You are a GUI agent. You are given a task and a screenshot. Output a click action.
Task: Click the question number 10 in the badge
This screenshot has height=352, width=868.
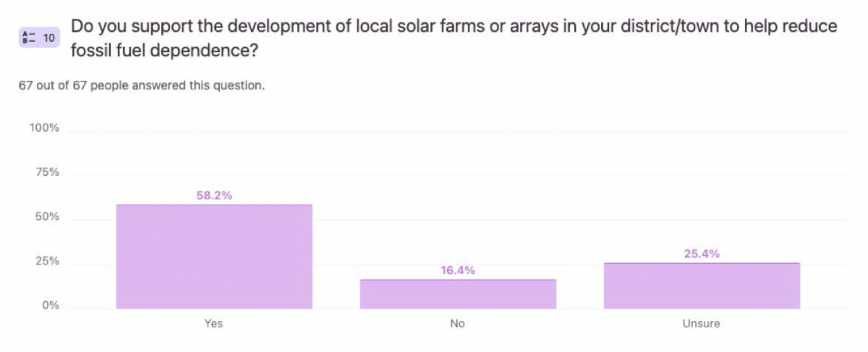(x=49, y=38)
